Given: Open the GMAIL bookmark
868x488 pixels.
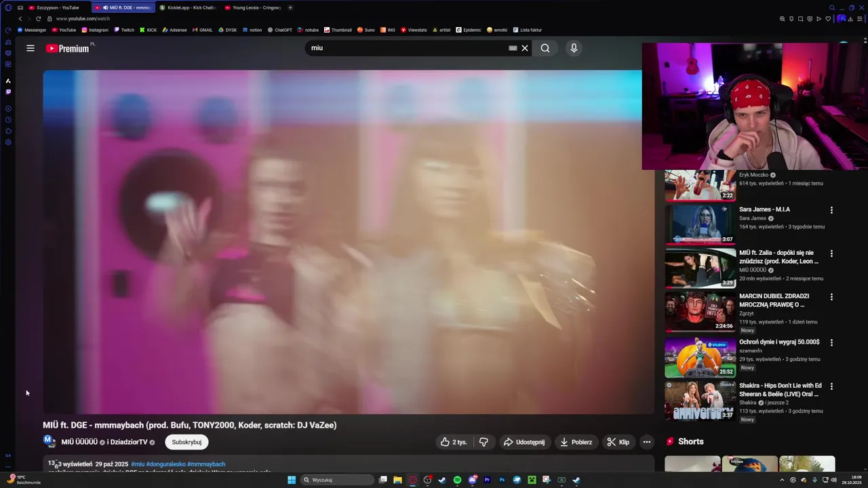Looking at the screenshot, I should pos(202,30).
